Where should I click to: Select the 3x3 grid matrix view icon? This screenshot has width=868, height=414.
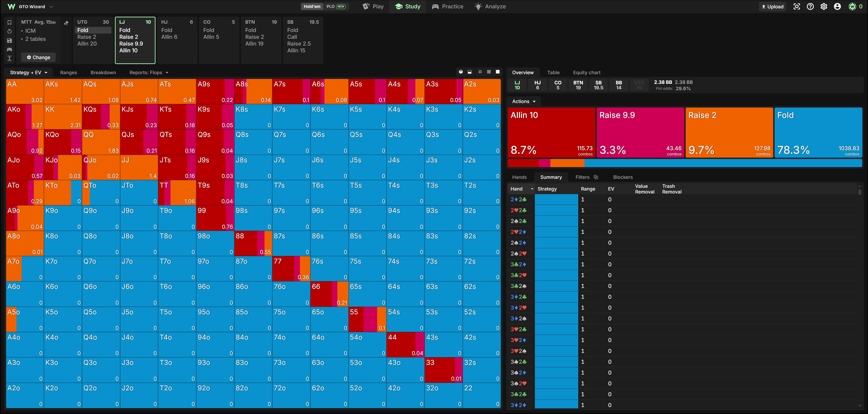489,72
